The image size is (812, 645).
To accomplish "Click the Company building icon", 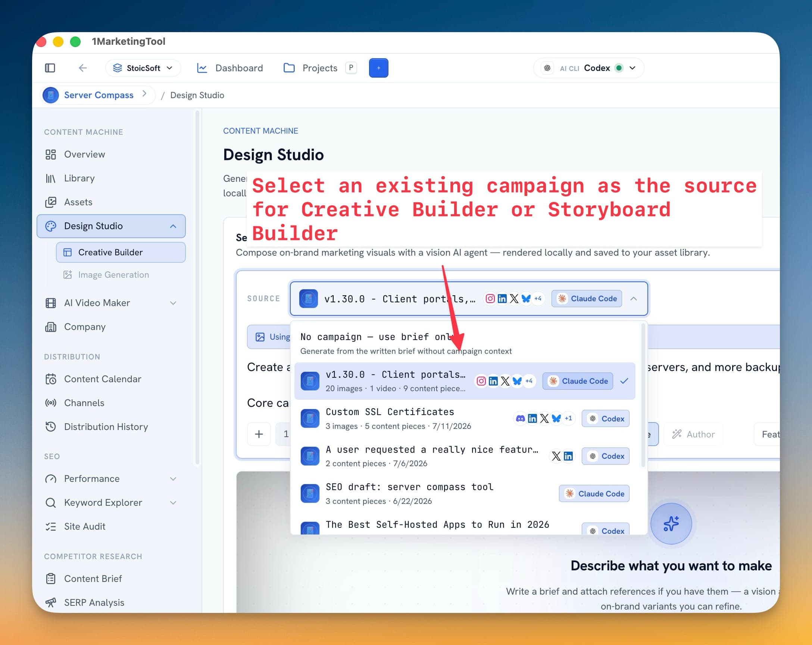I will (x=51, y=327).
